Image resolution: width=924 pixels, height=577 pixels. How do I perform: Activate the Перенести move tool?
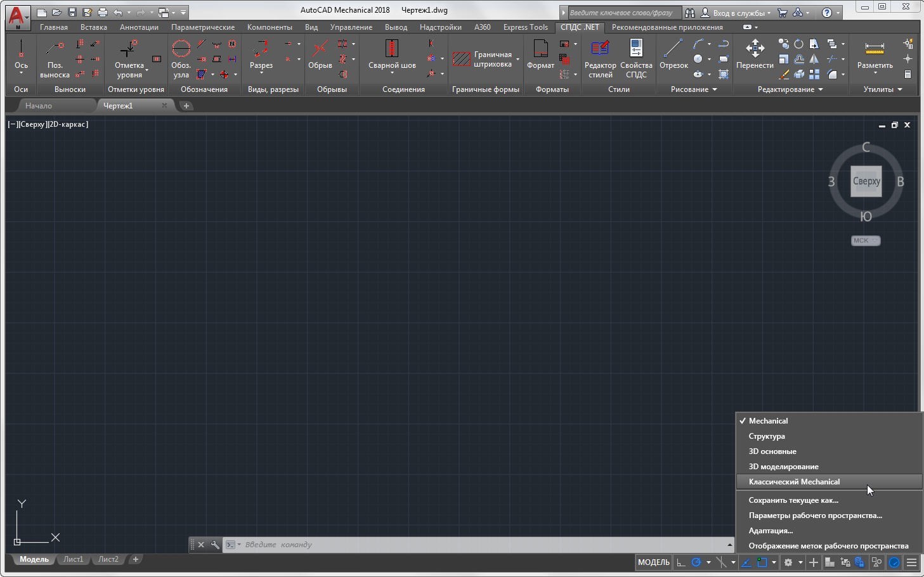click(755, 55)
